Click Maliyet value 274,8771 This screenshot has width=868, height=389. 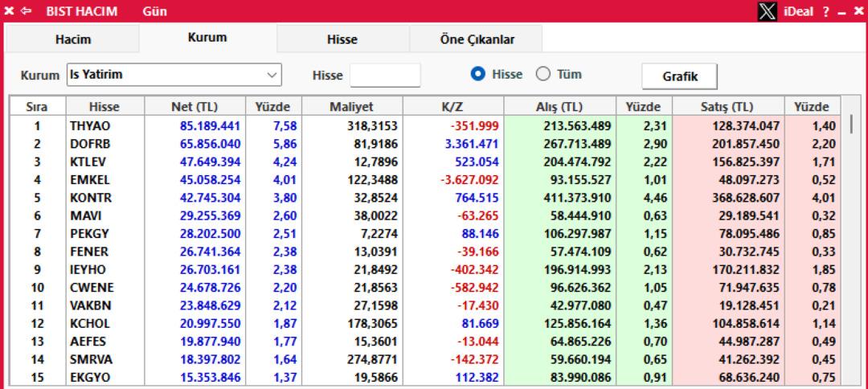point(375,360)
